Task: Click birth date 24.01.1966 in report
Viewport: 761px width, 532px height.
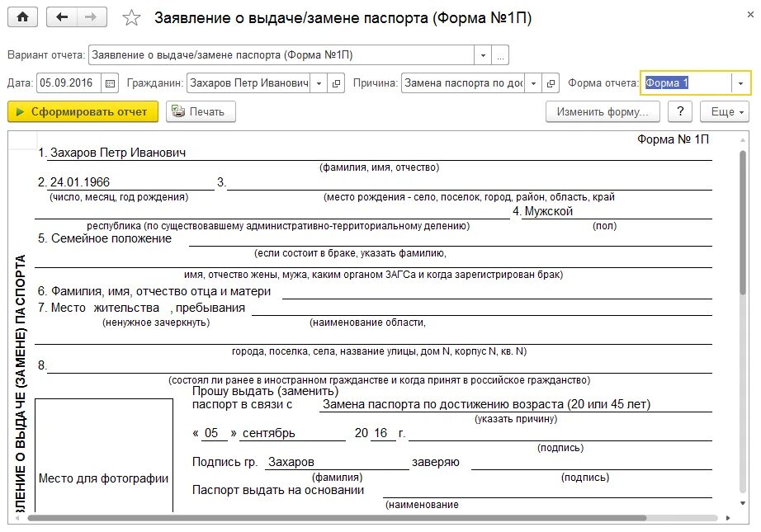Action: point(80,182)
